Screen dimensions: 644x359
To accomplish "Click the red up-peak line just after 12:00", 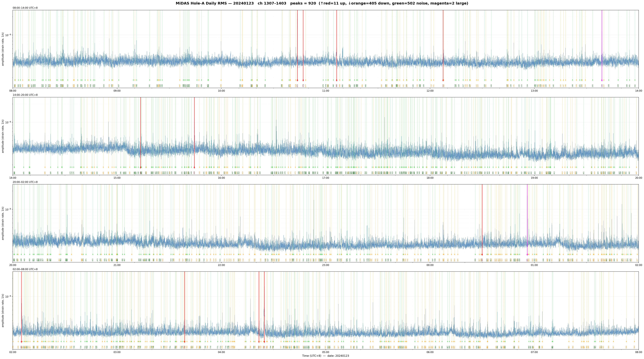I will (443, 45).
